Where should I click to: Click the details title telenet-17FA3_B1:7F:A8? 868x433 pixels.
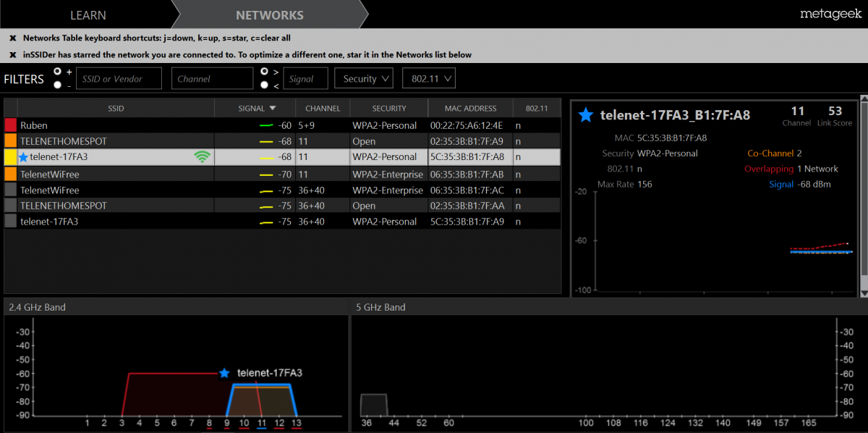[675, 115]
